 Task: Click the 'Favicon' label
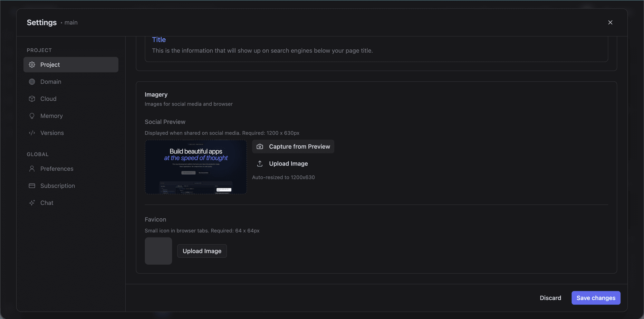coord(155,219)
